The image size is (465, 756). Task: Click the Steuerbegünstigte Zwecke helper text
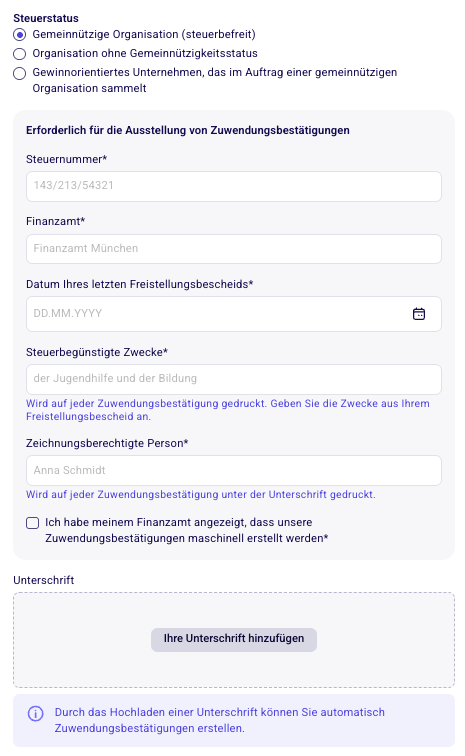click(x=228, y=410)
